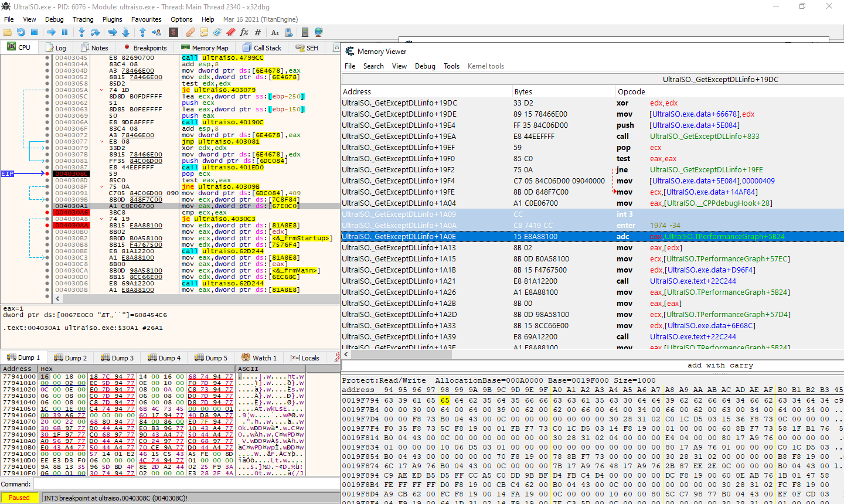Viewport: 844px width, 504px height.
Task: Click left arrow of CPU horizontal scrollbar
Action: 57,298
